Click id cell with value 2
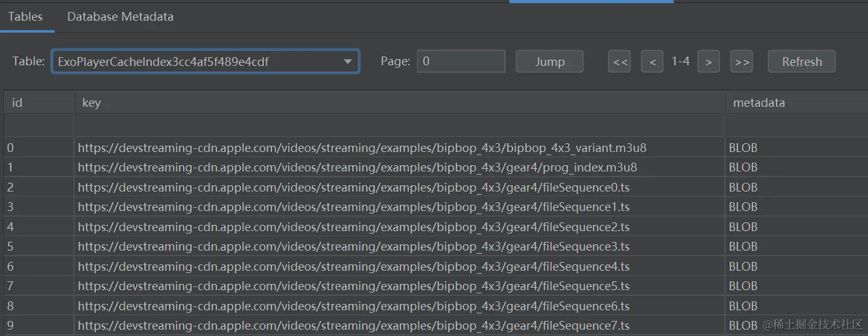868x336 pixels. [39, 187]
